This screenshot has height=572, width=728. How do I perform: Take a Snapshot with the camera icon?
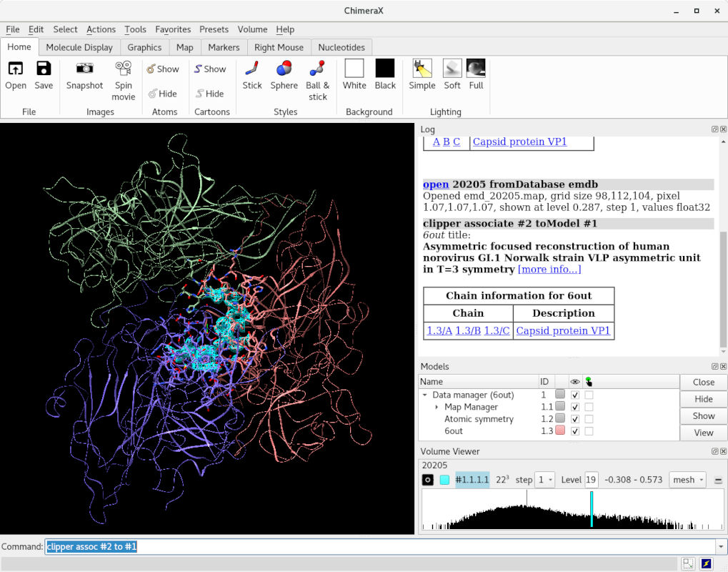click(84, 69)
